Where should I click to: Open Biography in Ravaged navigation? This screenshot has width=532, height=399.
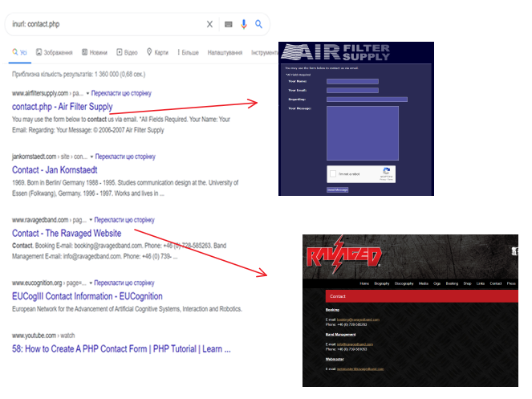[x=382, y=283]
